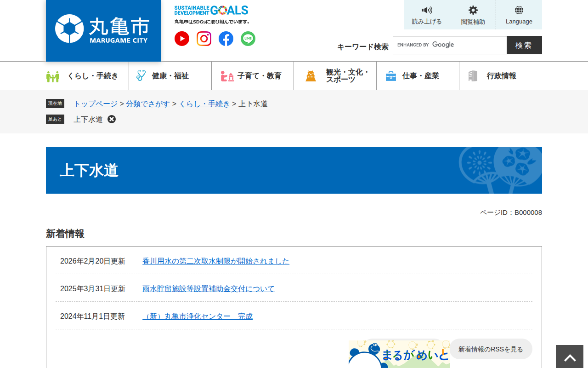Open 閲覧補助 gear settings
The width and height of the screenshot is (588, 368).
(x=473, y=11)
